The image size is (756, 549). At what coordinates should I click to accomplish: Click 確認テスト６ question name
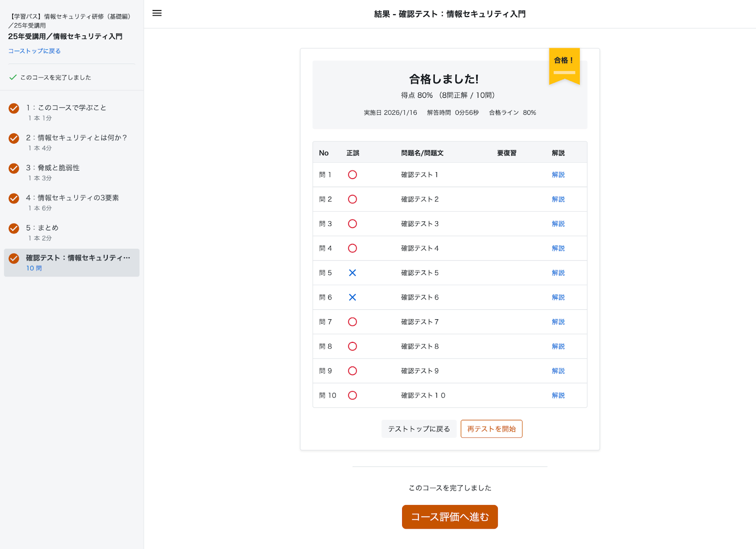pyautogui.click(x=420, y=297)
